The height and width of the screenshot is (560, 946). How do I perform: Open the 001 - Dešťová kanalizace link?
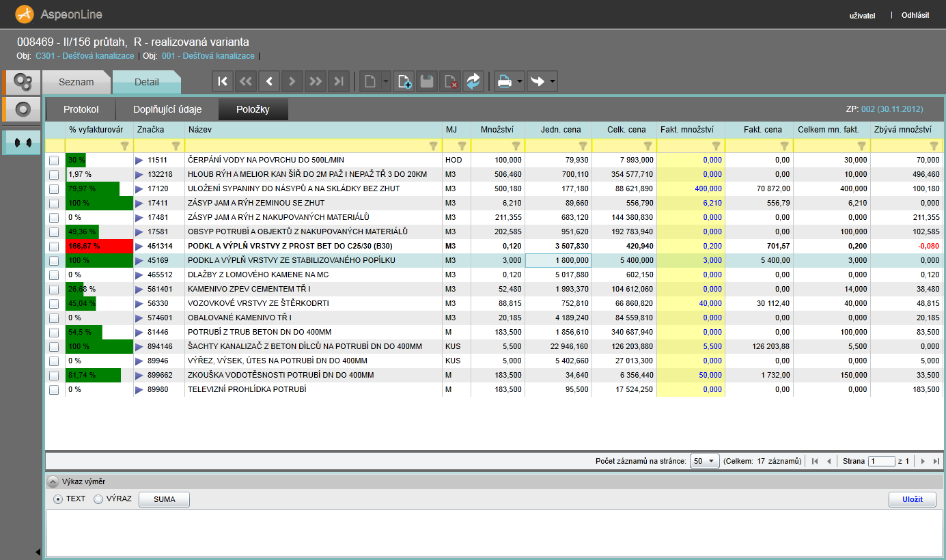coord(208,56)
